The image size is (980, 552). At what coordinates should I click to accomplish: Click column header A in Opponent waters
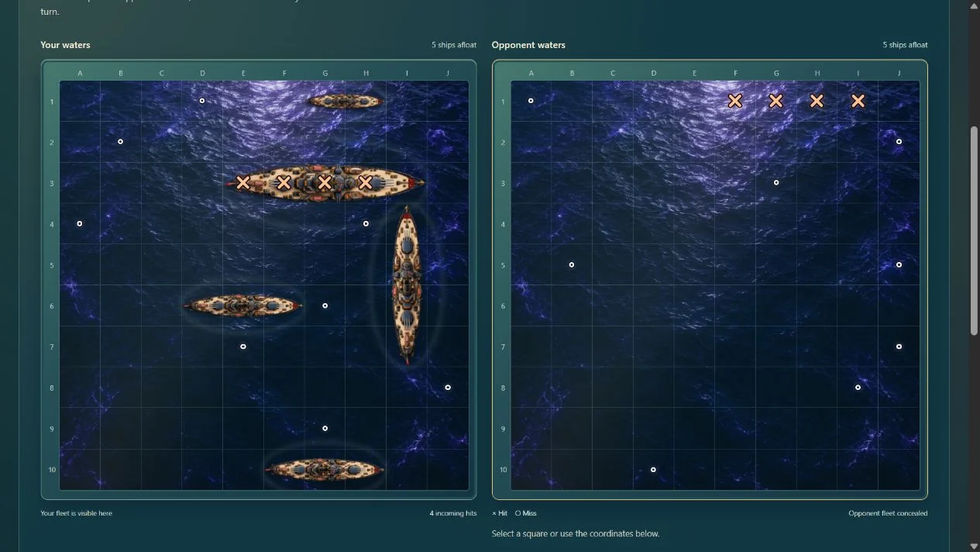coord(531,74)
